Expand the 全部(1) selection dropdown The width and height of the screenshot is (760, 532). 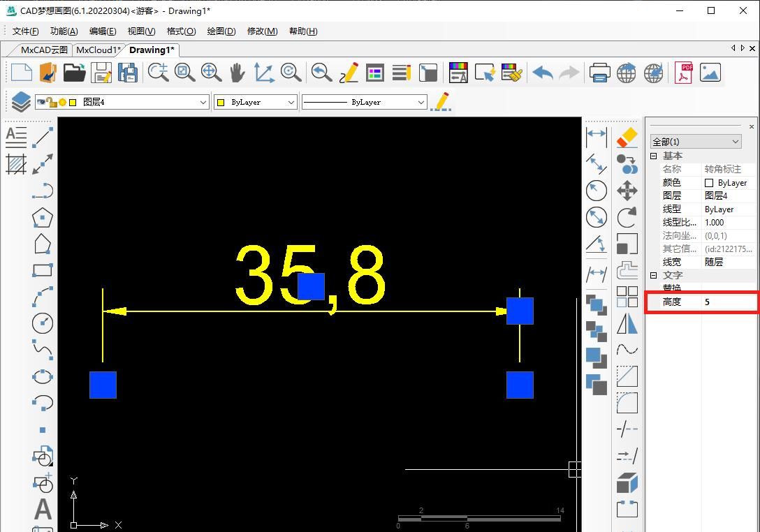pos(735,142)
